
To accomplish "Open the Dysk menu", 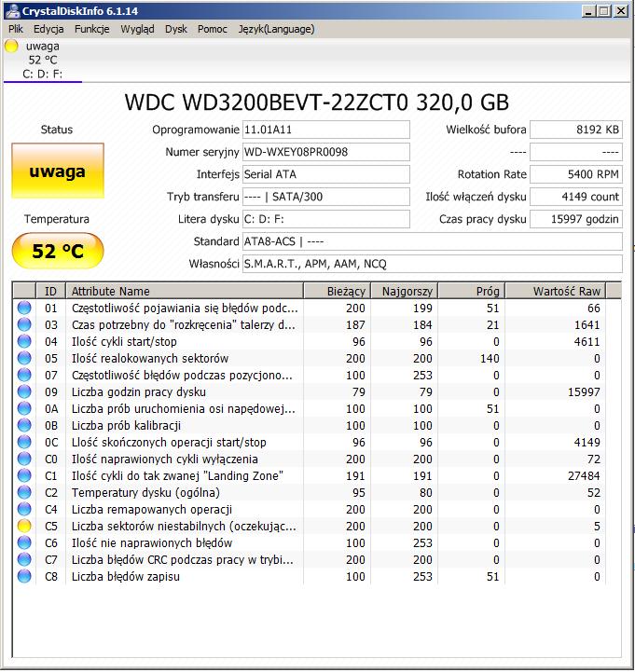I will tap(176, 29).
